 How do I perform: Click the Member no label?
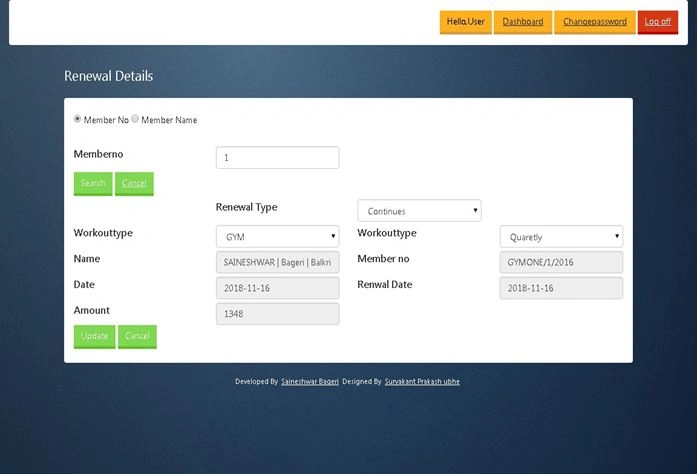point(383,259)
